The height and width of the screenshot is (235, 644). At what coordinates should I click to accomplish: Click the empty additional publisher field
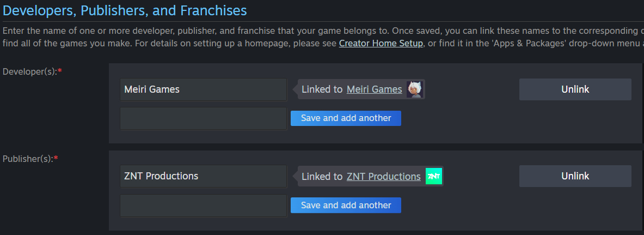203,206
